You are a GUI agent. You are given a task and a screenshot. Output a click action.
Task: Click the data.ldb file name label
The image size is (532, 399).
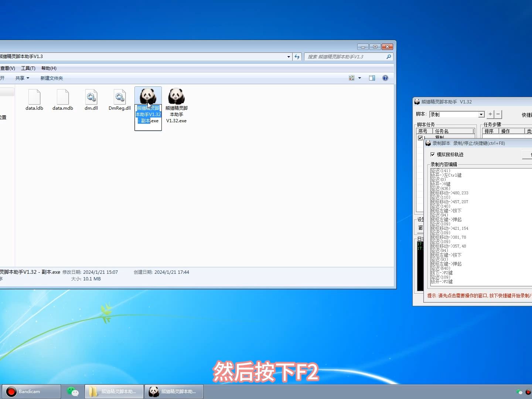click(x=34, y=108)
